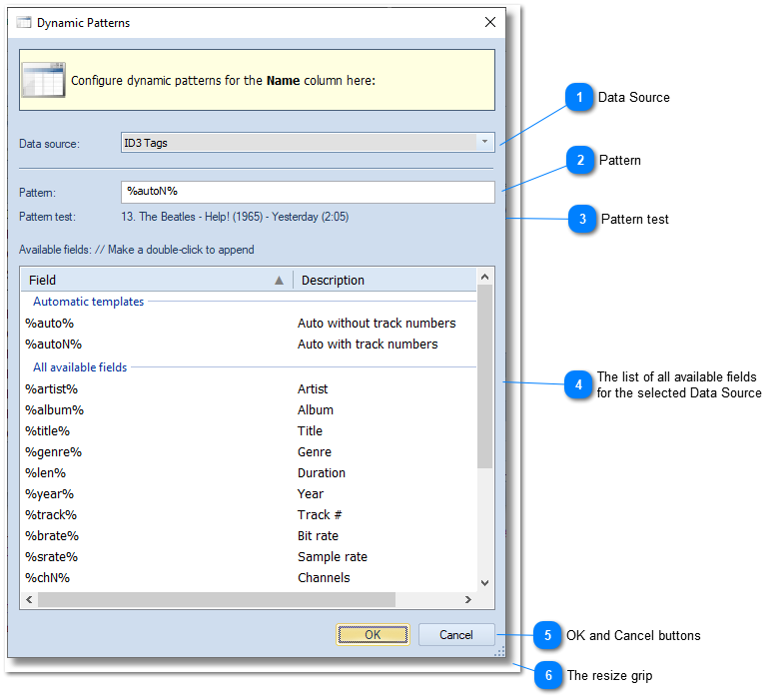Select the %auto% field row
This screenshot has width=778, height=700.
coord(249,323)
